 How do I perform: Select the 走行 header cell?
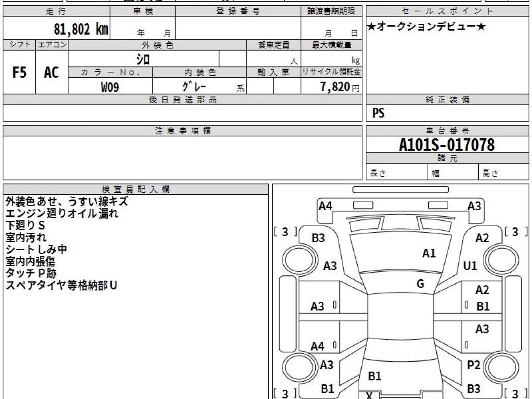click(56, 12)
